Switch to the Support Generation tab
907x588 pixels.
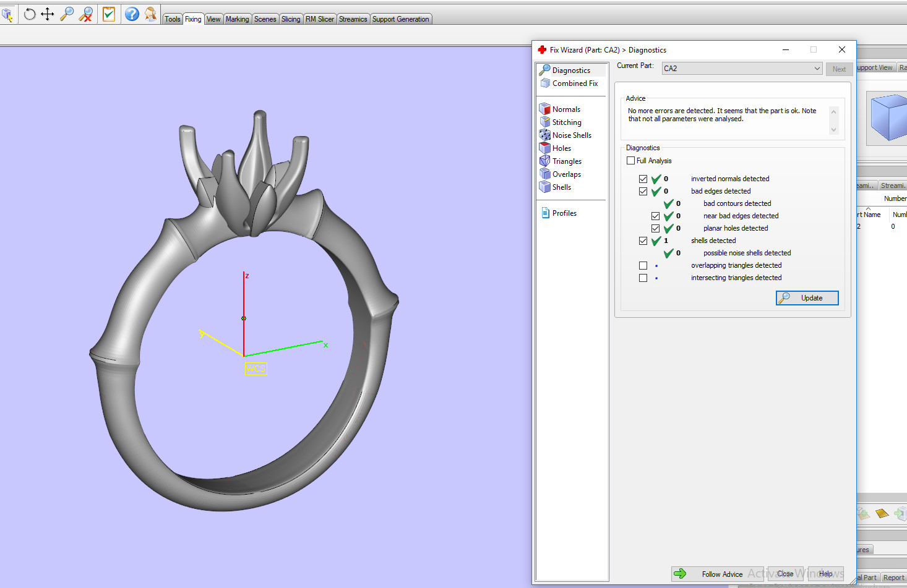400,19
